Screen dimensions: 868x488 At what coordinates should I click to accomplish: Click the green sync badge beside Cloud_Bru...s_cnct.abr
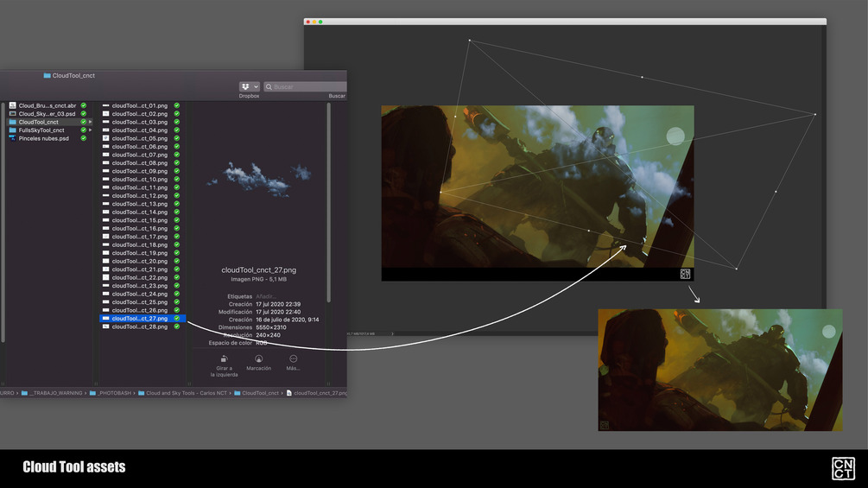click(84, 105)
